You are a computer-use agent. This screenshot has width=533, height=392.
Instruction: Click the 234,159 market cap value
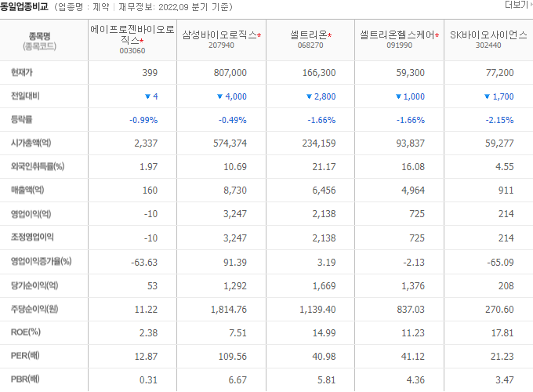point(319,143)
